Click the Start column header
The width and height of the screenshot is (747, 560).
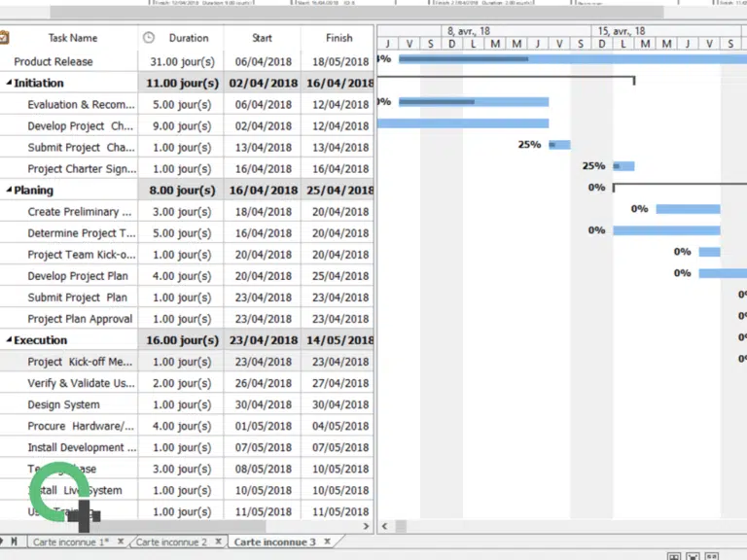pos(263,38)
